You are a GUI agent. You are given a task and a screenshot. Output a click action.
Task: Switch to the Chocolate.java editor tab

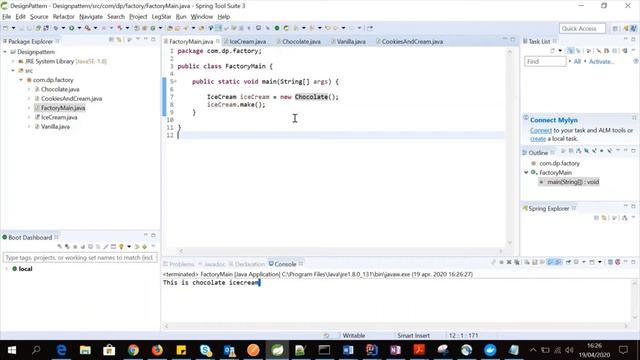301,42
